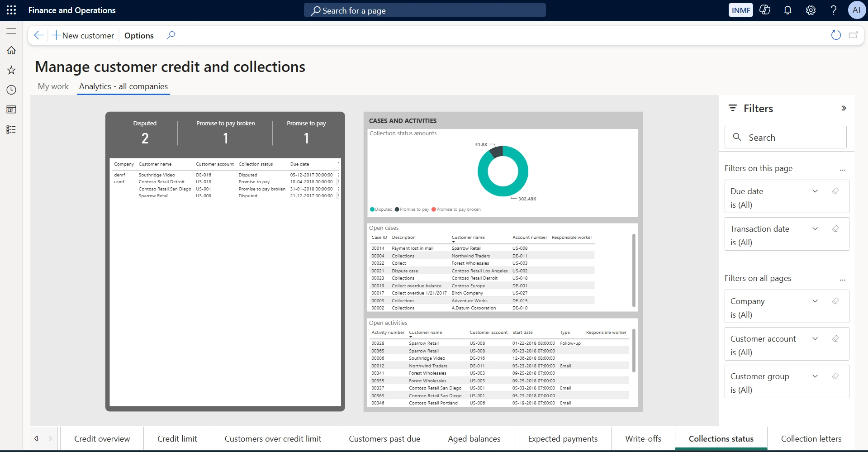868x452 pixels.
Task: Open the Collection letters report tab
Action: 811,438
